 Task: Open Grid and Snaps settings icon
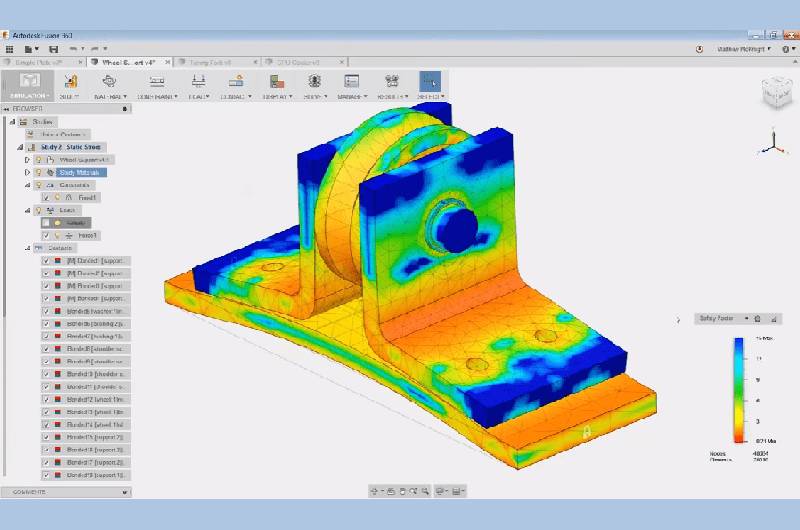pos(457,491)
